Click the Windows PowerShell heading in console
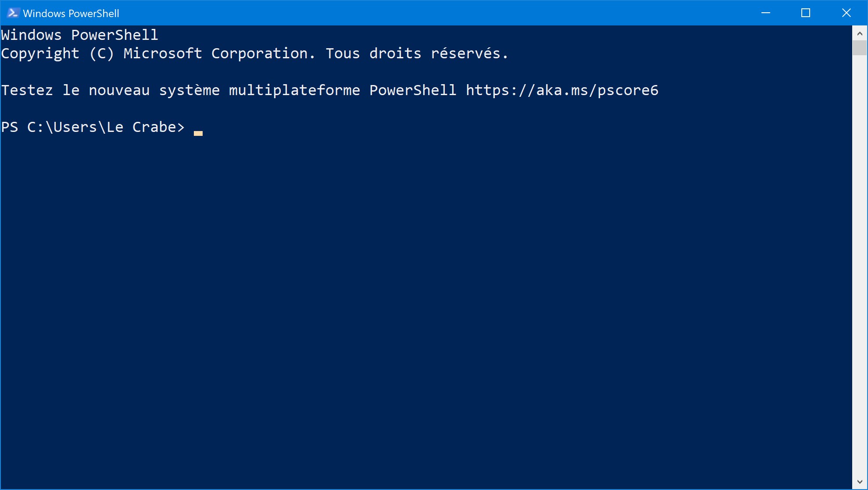Image resolution: width=868 pixels, height=490 pixels. [79, 35]
